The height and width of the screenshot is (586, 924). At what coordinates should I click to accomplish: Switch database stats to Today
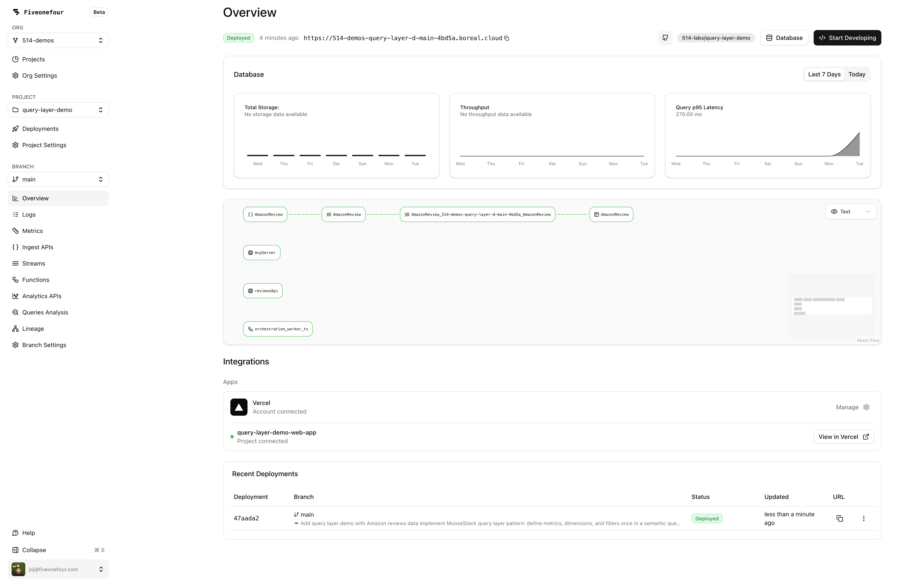(x=856, y=74)
